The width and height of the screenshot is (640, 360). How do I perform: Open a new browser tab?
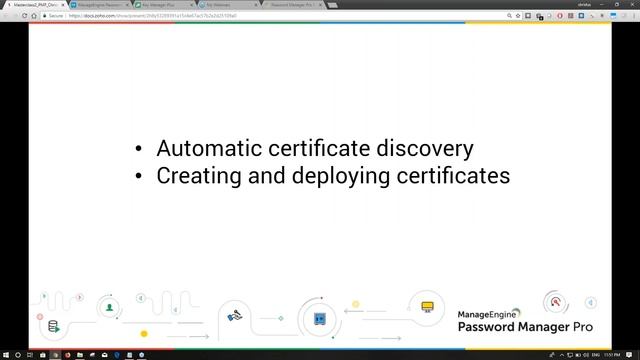click(x=333, y=5)
